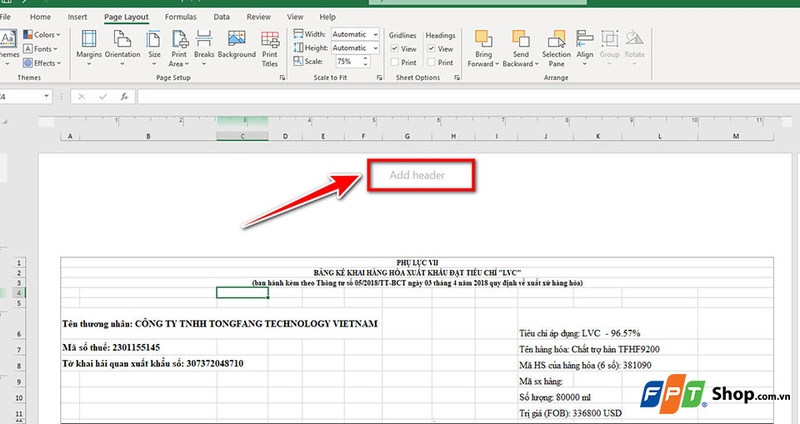The image size is (800, 424).
Task: Adjust the Scale 75% spinner arrows
Action: pyautogui.click(x=365, y=61)
